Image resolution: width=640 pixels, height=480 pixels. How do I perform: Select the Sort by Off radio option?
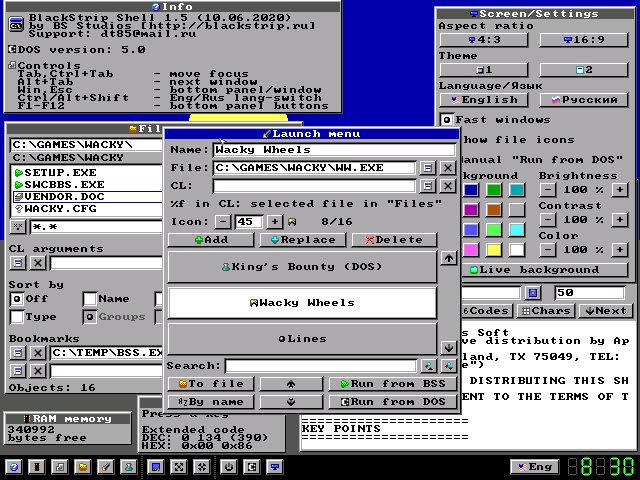[17, 299]
